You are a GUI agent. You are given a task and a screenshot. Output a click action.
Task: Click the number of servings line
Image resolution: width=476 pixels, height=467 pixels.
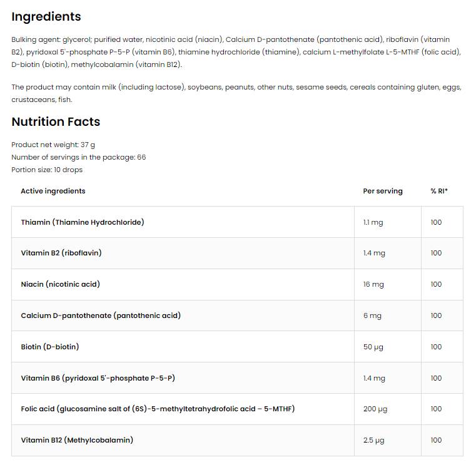click(x=78, y=157)
